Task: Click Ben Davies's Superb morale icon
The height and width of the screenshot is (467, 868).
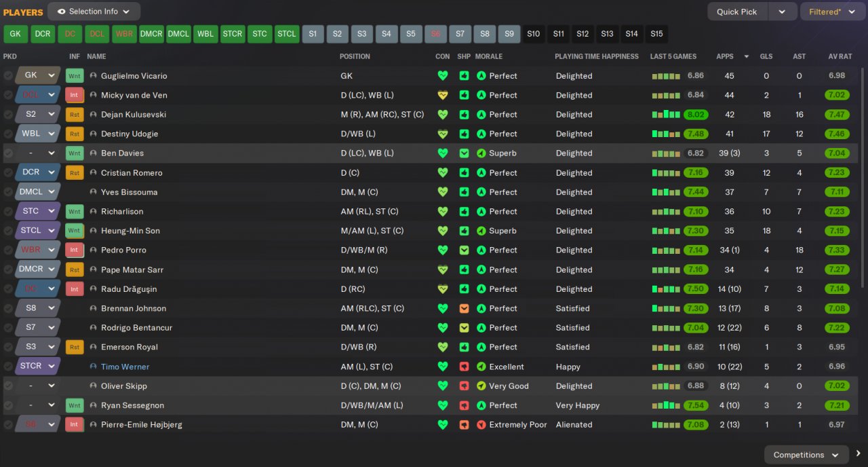Action: [x=481, y=153]
